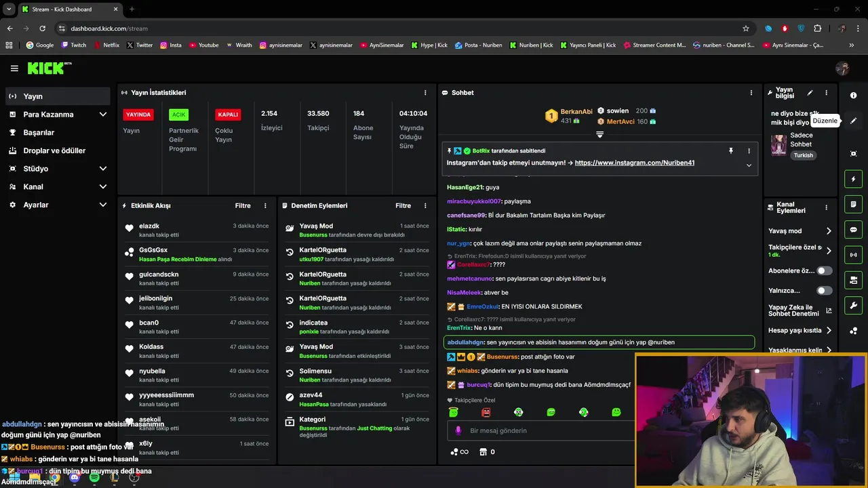The height and width of the screenshot is (488, 868).
Task: Open the Twitch bookmark
Action: [x=74, y=45]
